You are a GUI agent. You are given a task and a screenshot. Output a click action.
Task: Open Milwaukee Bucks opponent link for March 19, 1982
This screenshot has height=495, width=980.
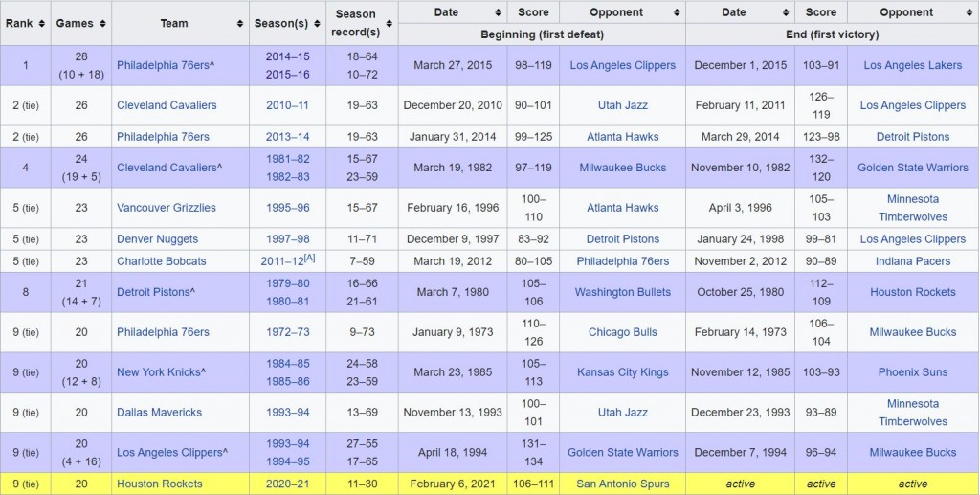(x=622, y=167)
